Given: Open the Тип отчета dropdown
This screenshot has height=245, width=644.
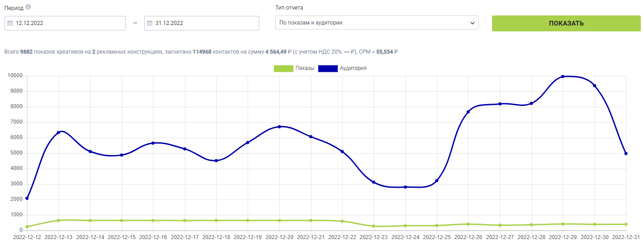Looking at the screenshot, I should pos(377,23).
